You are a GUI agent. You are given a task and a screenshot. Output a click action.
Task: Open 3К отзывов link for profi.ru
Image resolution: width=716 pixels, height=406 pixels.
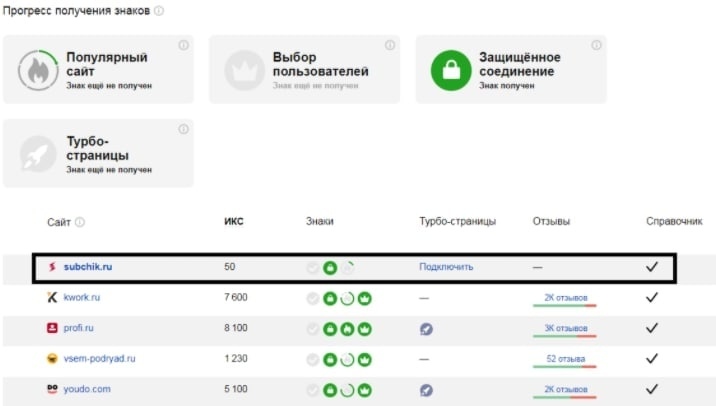(566, 328)
